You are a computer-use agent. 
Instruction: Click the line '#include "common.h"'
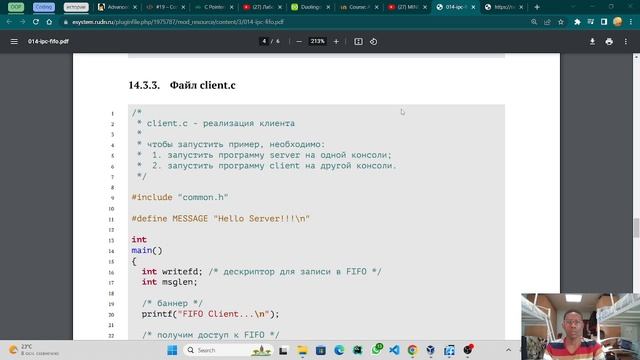[180, 197]
